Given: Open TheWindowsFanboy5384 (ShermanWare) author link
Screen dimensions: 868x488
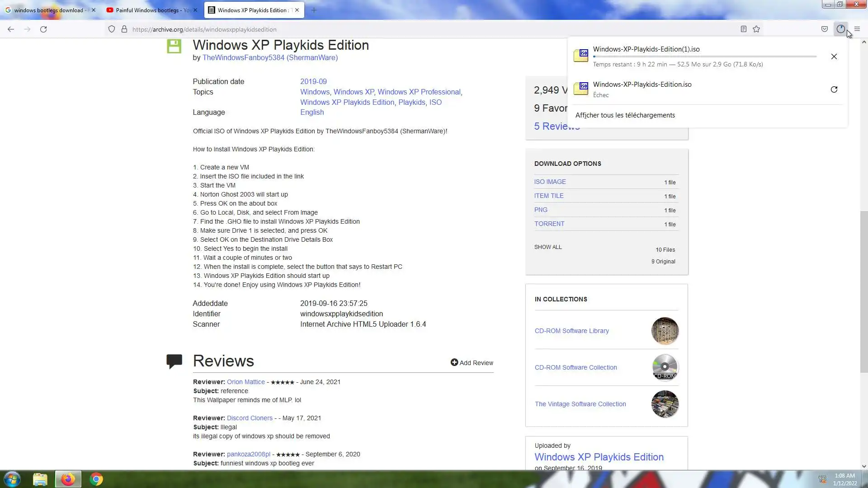Looking at the screenshot, I should [x=270, y=57].
